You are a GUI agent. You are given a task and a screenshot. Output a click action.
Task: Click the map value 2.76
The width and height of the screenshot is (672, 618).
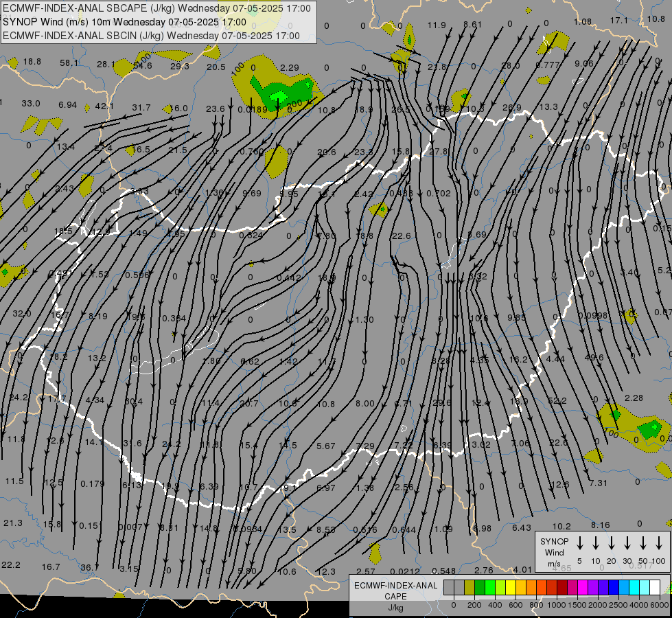[x=484, y=570]
